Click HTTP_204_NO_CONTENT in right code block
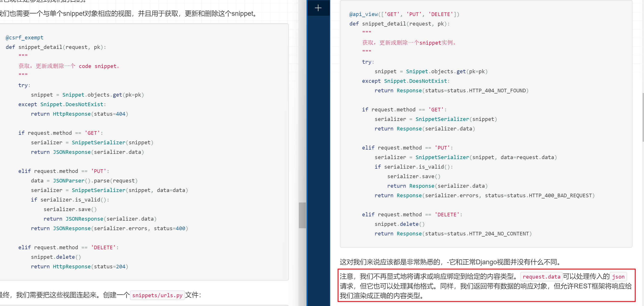Image resolution: width=644 pixels, height=306 pixels. [x=499, y=233]
